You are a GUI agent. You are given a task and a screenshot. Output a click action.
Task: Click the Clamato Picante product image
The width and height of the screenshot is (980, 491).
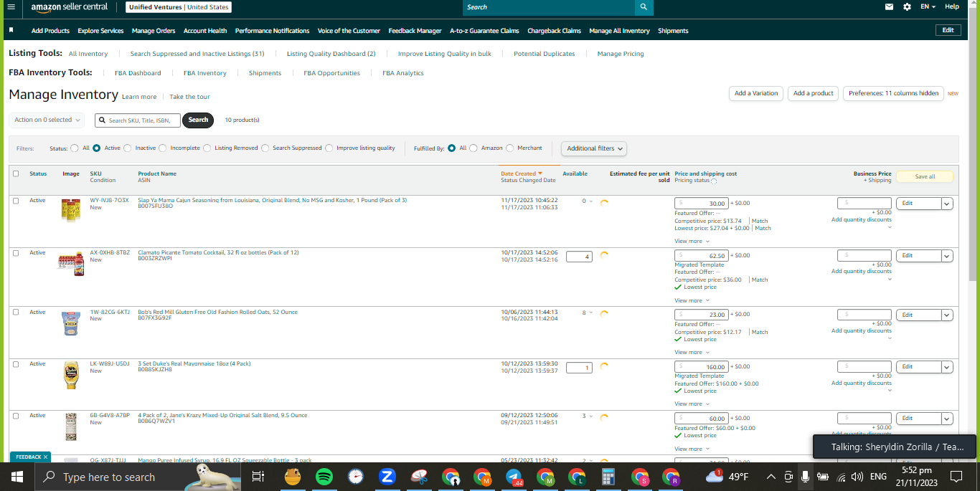pos(71,263)
